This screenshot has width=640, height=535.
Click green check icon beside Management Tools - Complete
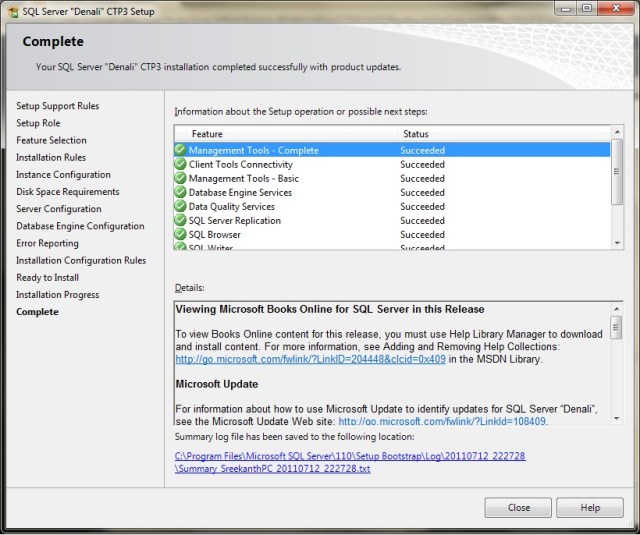click(180, 150)
